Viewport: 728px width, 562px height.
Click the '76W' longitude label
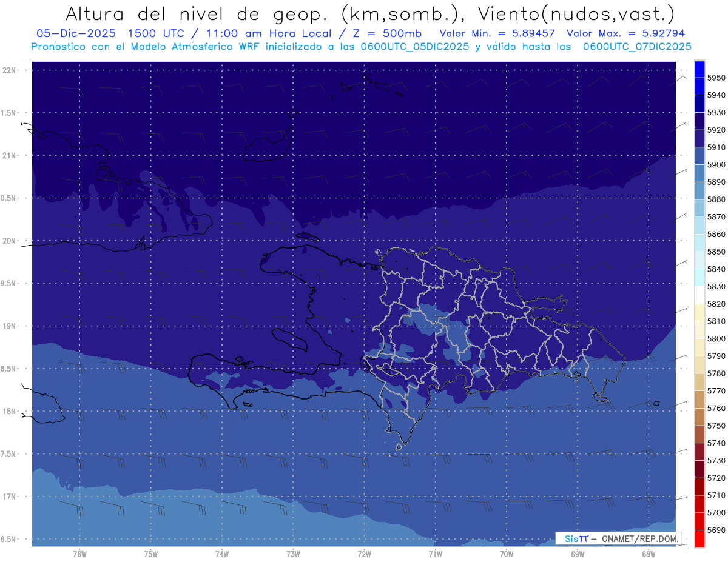click(x=79, y=554)
